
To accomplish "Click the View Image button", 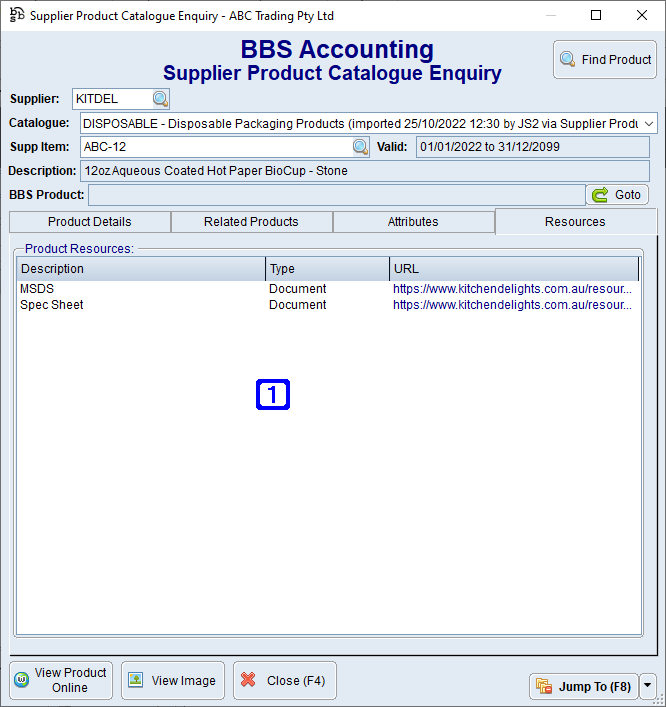I will click(173, 680).
